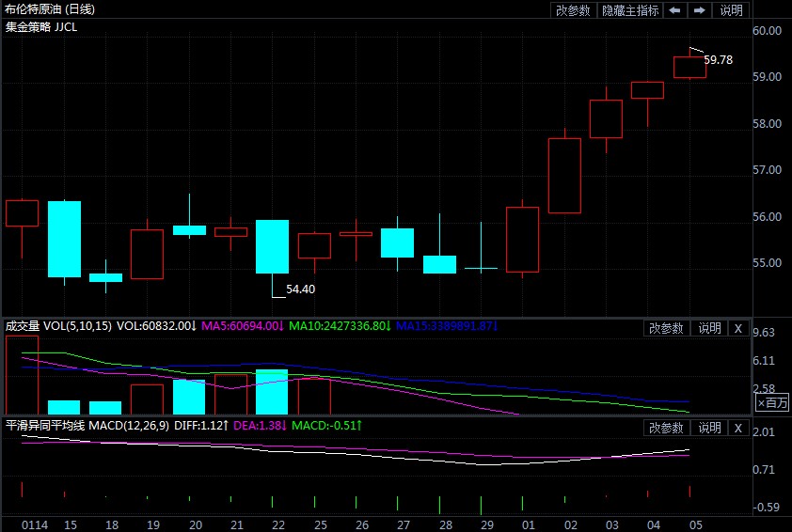This screenshot has height=532, width=792.
Task: Close the MACD indicator panel with X
Action: pos(738,428)
